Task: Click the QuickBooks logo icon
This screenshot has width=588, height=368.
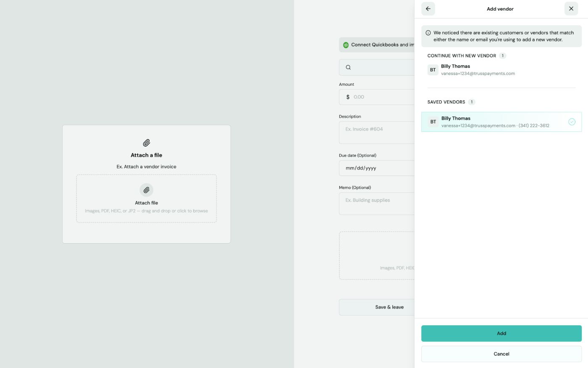Action: click(x=346, y=45)
